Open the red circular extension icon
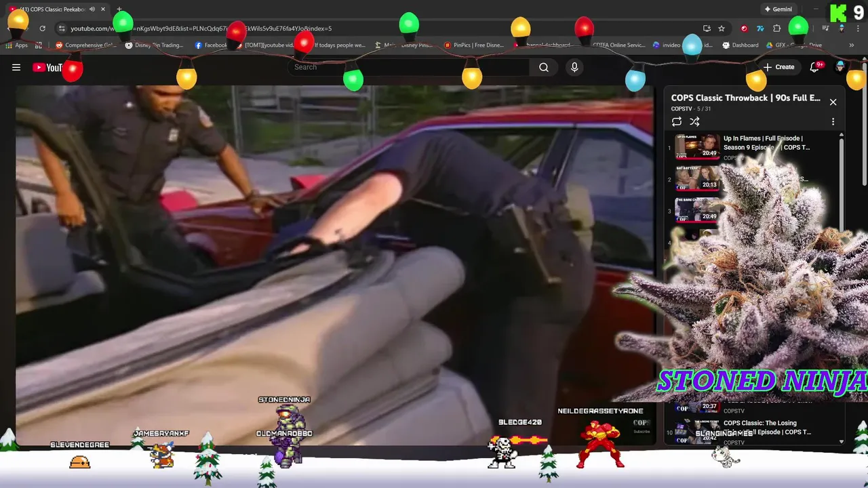868x488 pixels. 744,28
